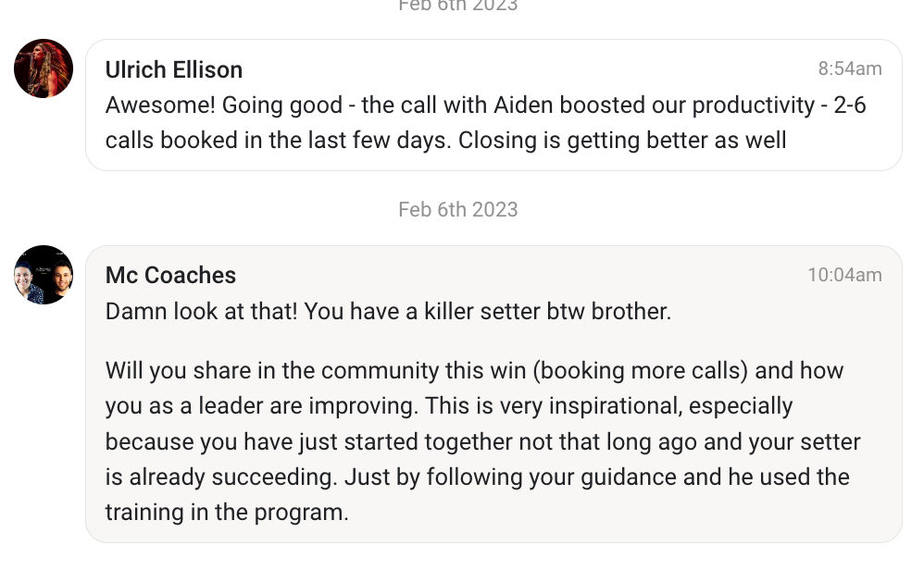Click the Mc Coaches sender name

click(x=170, y=275)
